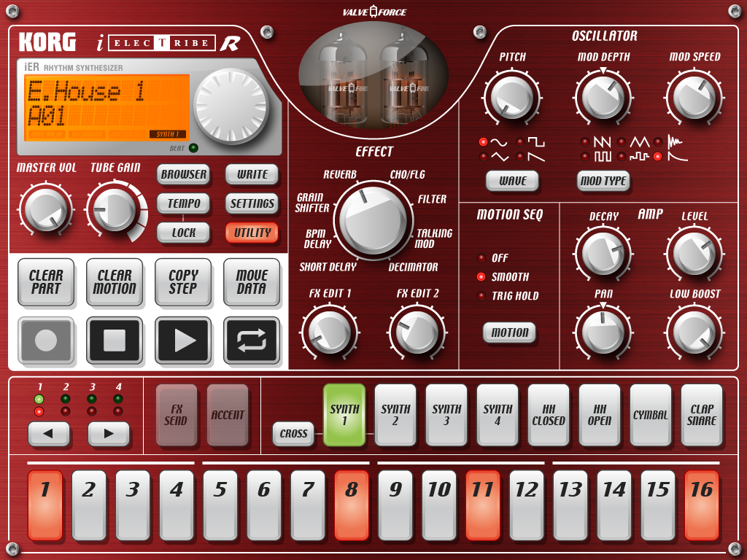This screenshot has width=747, height=560.
Task: Open the Tempo control
Action: (x=183, y=203)
